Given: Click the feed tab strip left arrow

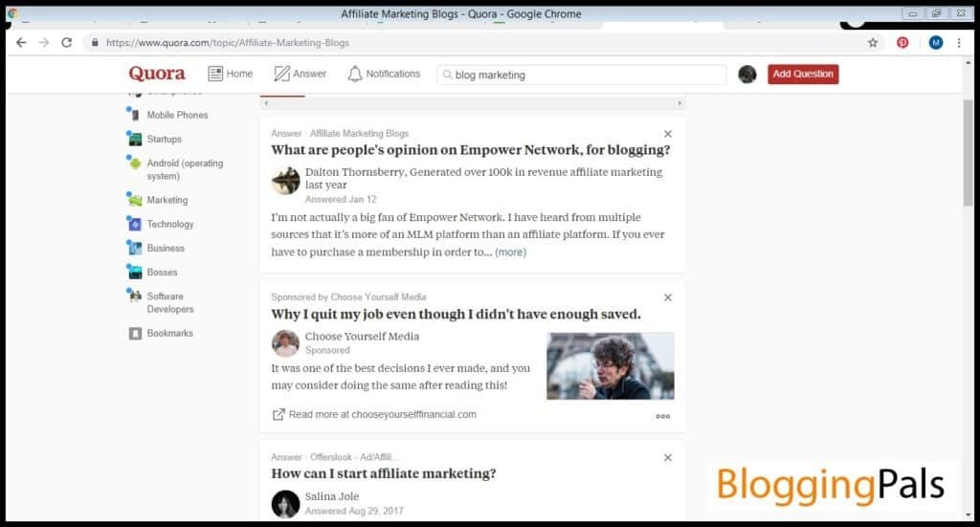Looking at the screenshot, I should point(266,103).
